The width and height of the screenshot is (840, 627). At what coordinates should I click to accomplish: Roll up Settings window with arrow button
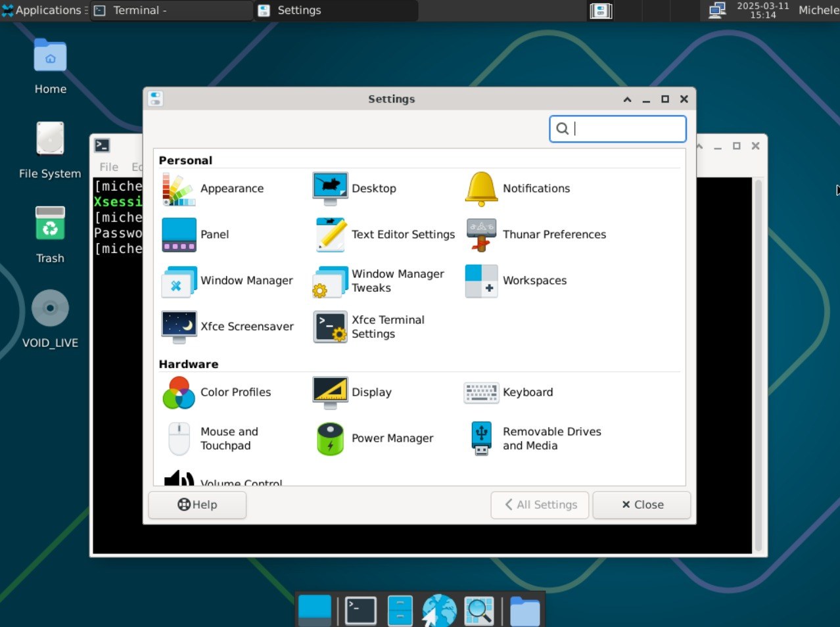coord(627,99)
